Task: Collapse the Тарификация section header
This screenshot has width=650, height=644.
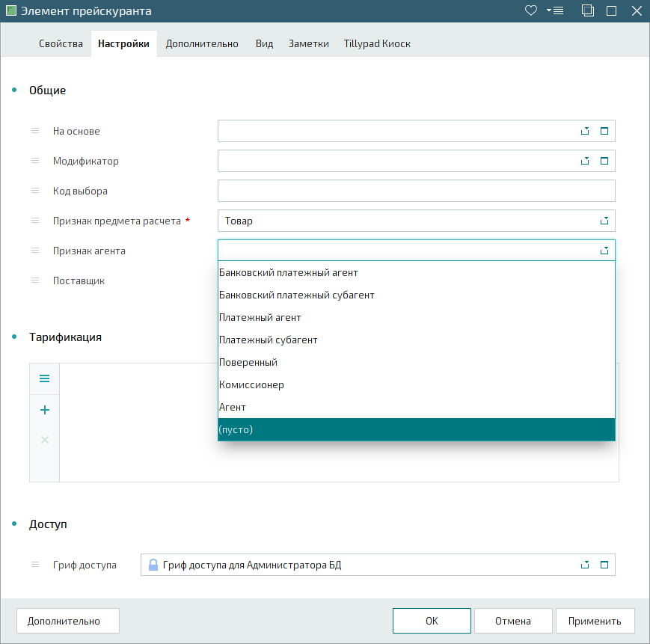Action: (65, 337)
